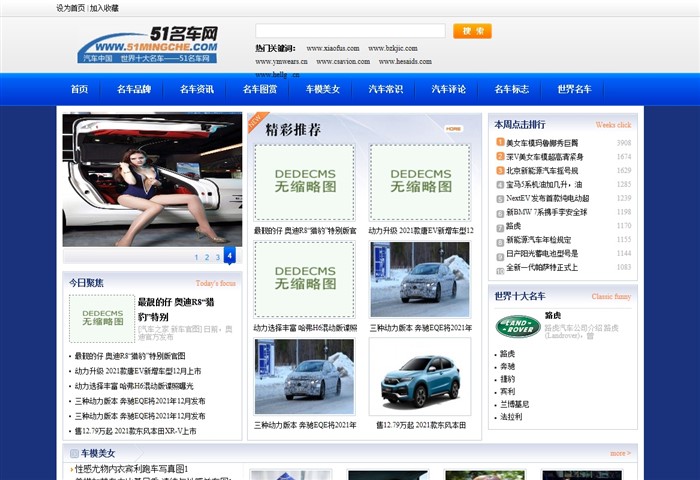Open list item 动力选择丰富 哈弗H6混动版谍照曝光
This screenshot has height=480, width=700.
coord(134,386)
